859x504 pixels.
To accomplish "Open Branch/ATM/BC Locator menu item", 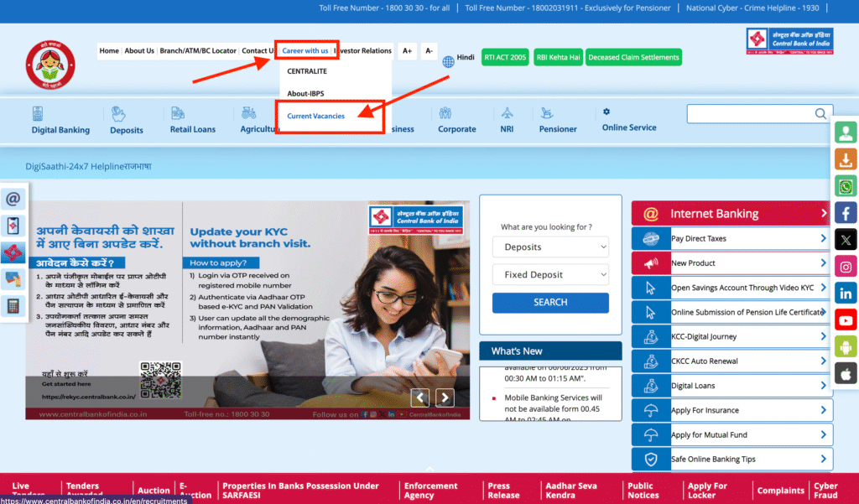I will click(x=198, y=50).
